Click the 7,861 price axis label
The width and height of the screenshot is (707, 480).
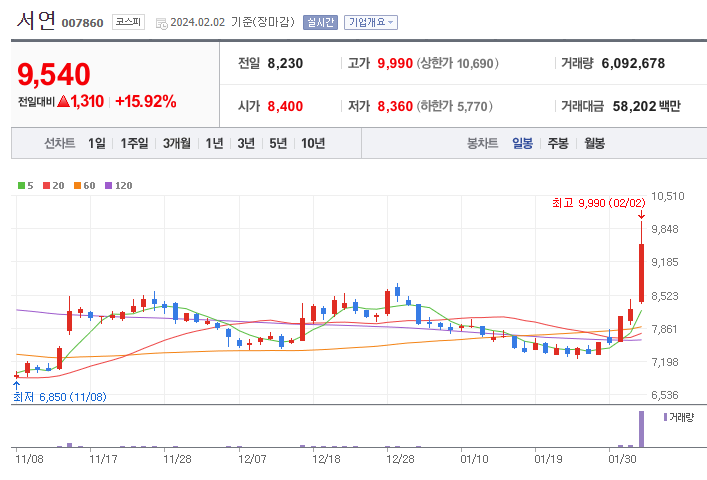point(665,329)
